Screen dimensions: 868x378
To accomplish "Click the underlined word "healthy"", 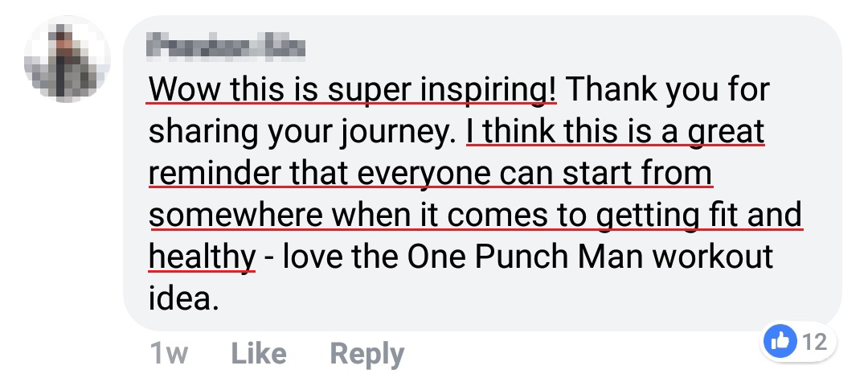I will tap(202, 257).
